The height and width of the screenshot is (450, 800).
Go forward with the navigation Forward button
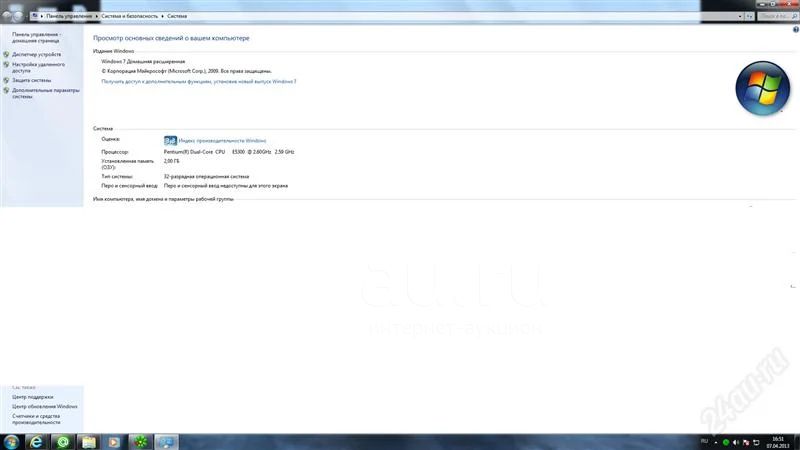18,16
